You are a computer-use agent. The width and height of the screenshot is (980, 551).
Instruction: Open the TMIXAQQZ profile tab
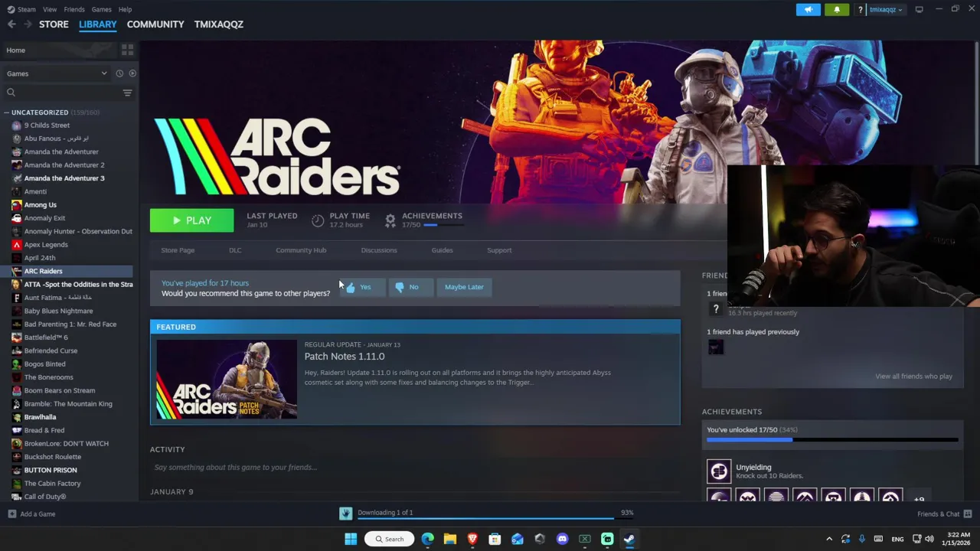pos(219,24)
